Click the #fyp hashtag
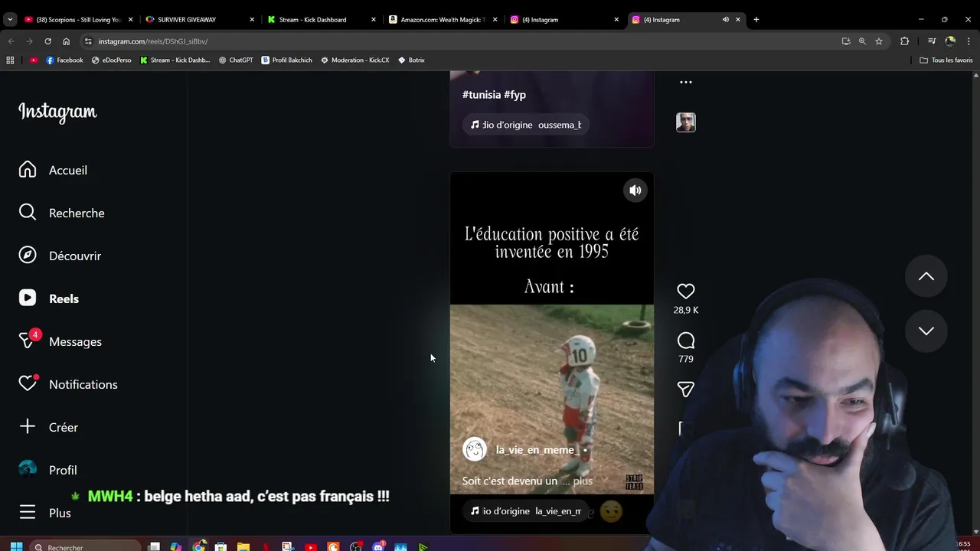This screenshot has height=551, width=980. point(515,95)
